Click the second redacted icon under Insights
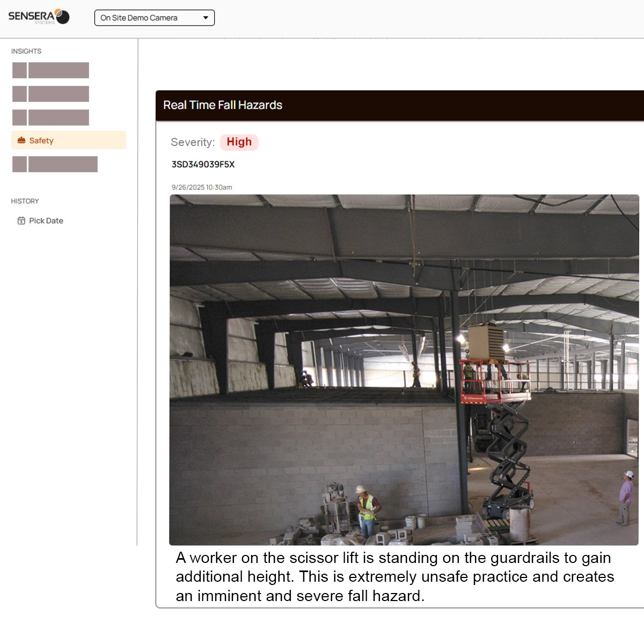 pos(19,94)
